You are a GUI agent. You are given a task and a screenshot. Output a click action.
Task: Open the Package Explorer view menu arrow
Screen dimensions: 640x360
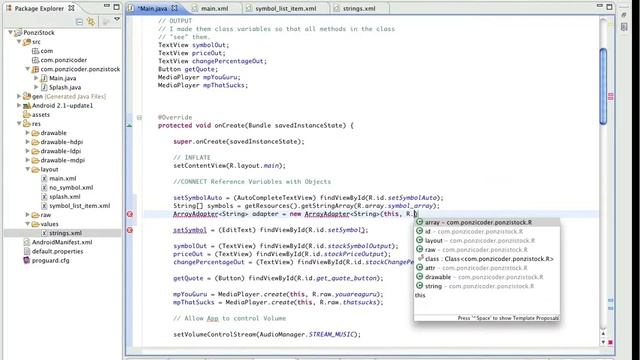coord(117,19)
